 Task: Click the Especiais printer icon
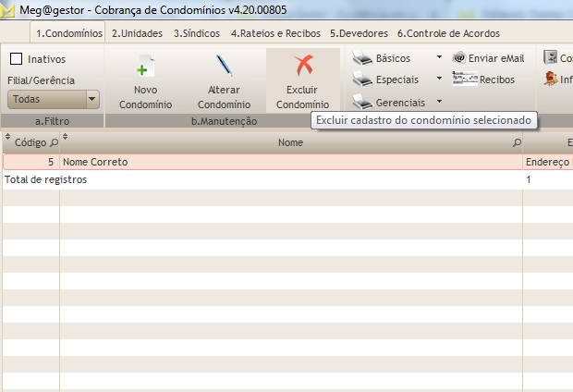coord(362,80)
